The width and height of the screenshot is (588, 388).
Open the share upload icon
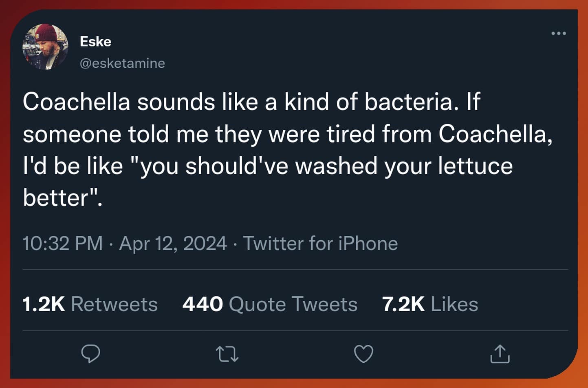pyautogui.click(x=500, y=354)
